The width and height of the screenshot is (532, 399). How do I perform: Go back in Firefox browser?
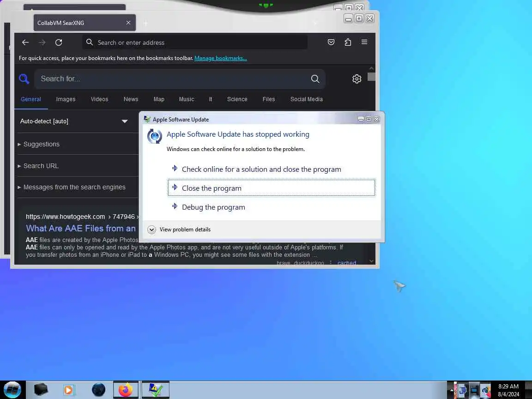tap(25, 42)
